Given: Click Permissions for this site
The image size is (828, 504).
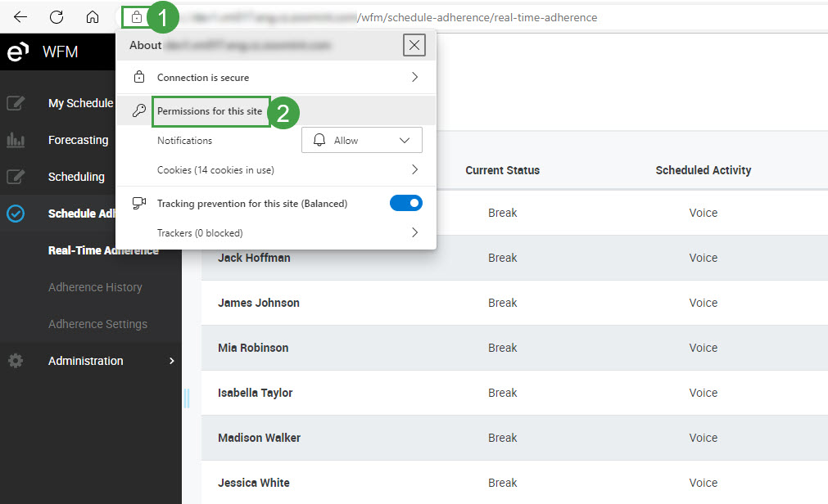Looking at the screenshot, I should point(211,111).
